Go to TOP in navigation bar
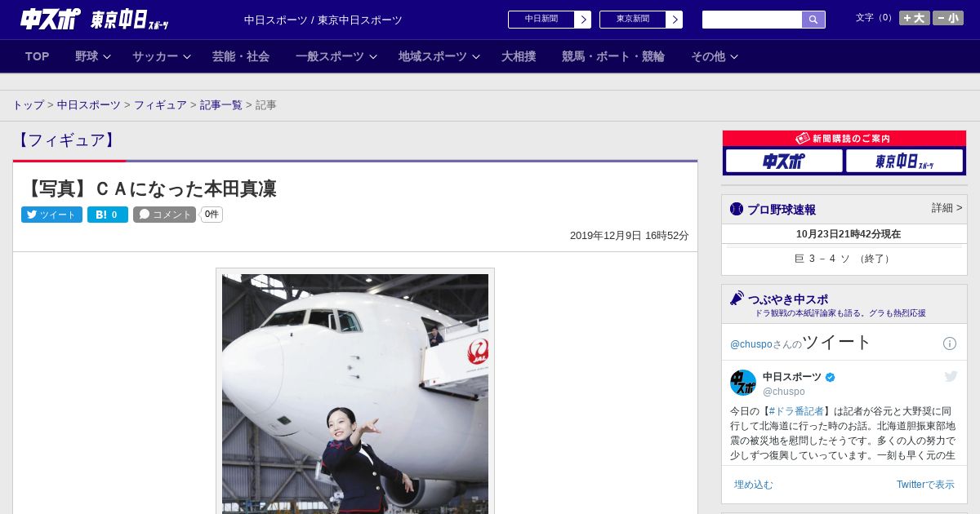The height and width of the screenshot is (514, 980). (x=37, y=56)
